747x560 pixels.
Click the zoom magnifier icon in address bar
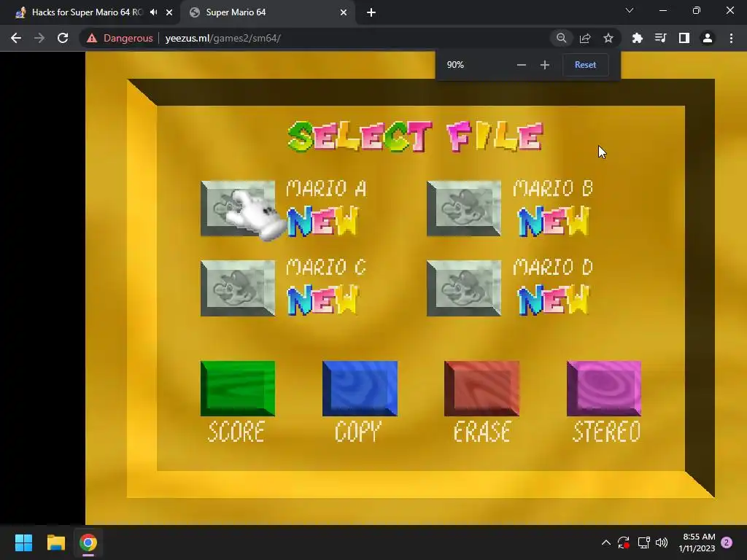(x=561, y=38)
